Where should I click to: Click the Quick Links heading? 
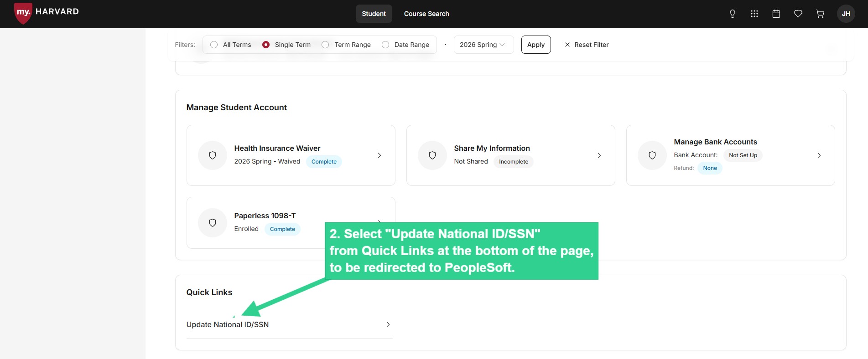(209, 292)
